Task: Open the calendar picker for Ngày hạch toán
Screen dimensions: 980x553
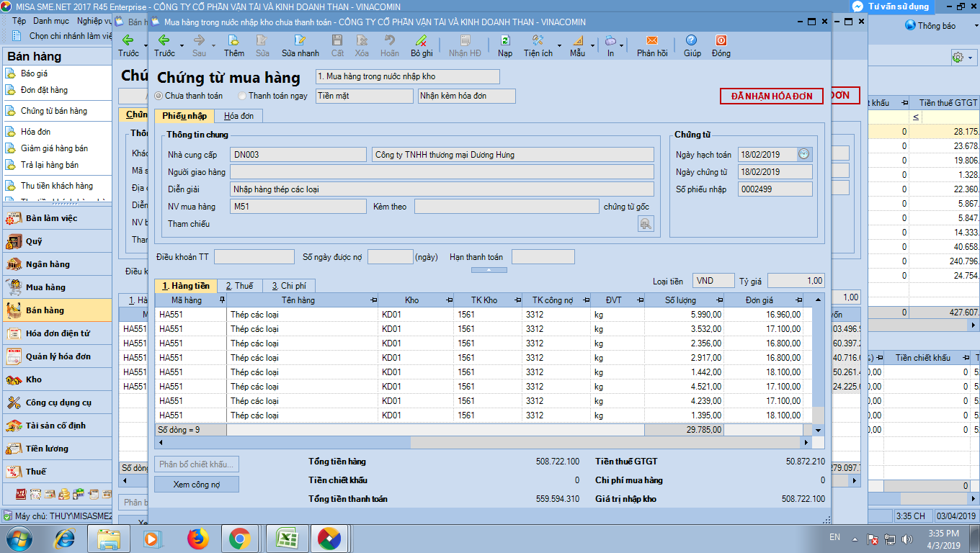Action: [804, 154]
